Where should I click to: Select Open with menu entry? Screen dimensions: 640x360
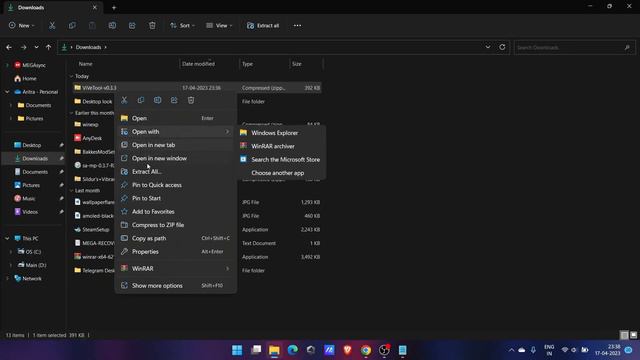(x=176, y=131)
